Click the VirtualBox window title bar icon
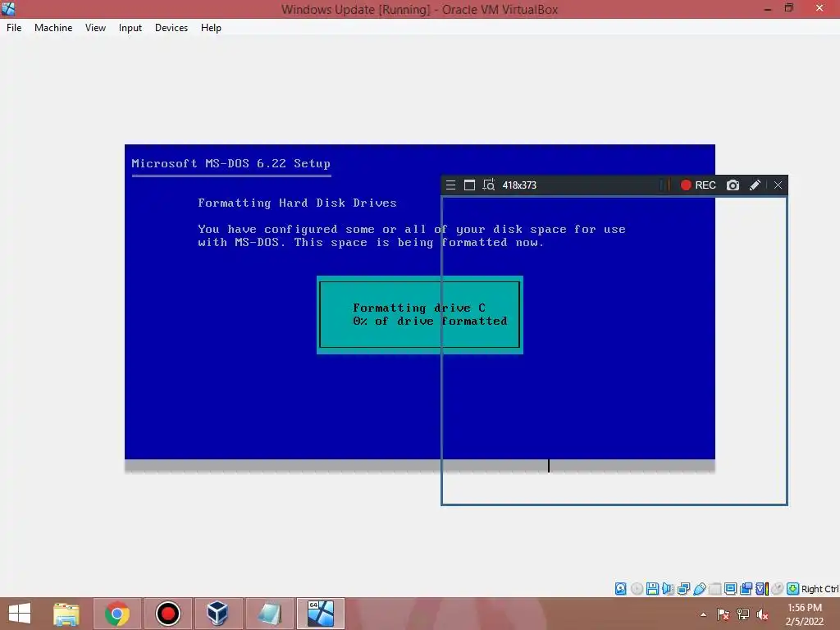The height and width of the screenshot is (630, 840). 8,8
